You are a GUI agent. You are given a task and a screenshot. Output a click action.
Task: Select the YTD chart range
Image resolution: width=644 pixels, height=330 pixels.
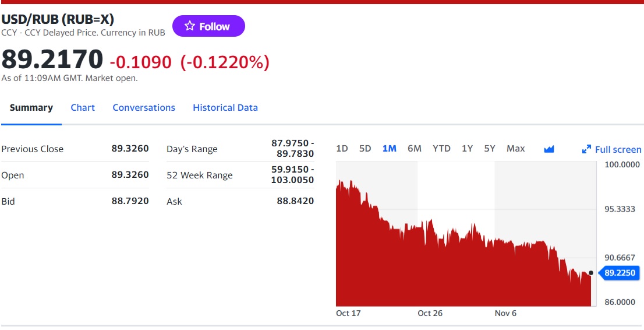pyautogui.click(x=441, y=149)
